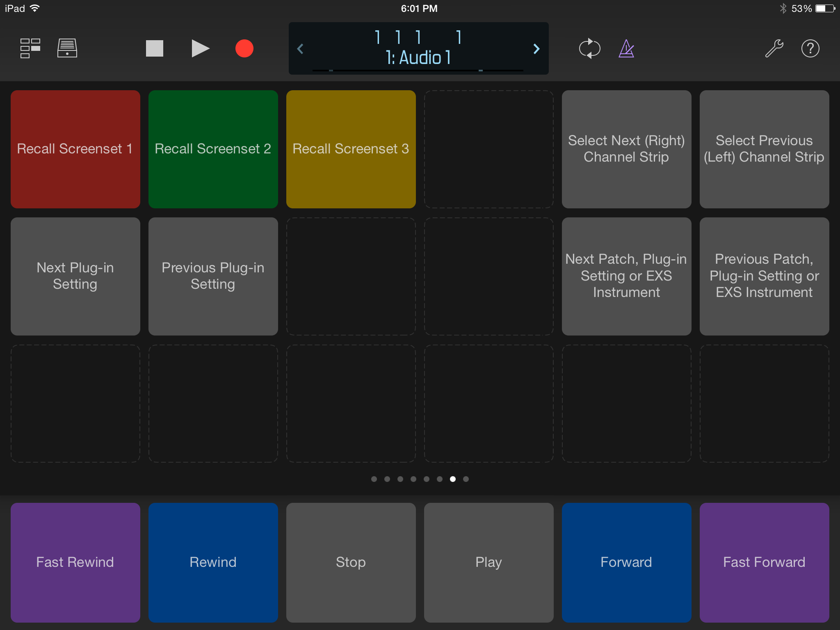Toggle Previous Plug-in Setting pad
The width and height of the screenshot is (840, 630).
(213, 276)
